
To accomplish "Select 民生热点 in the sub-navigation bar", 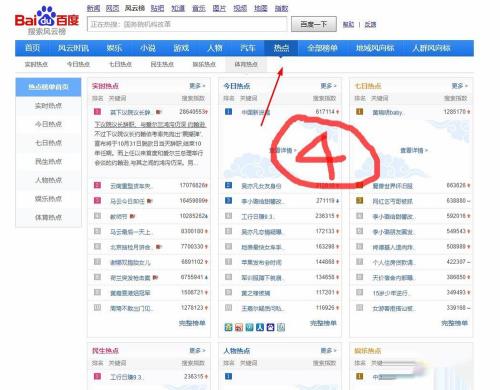I will point(162,64).
